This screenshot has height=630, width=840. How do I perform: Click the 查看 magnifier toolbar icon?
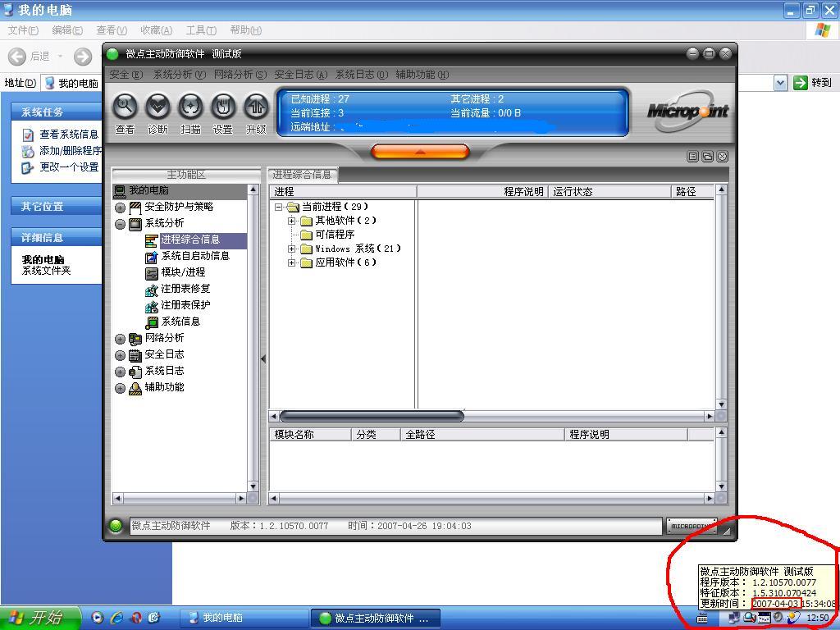(x=125, y=107)
